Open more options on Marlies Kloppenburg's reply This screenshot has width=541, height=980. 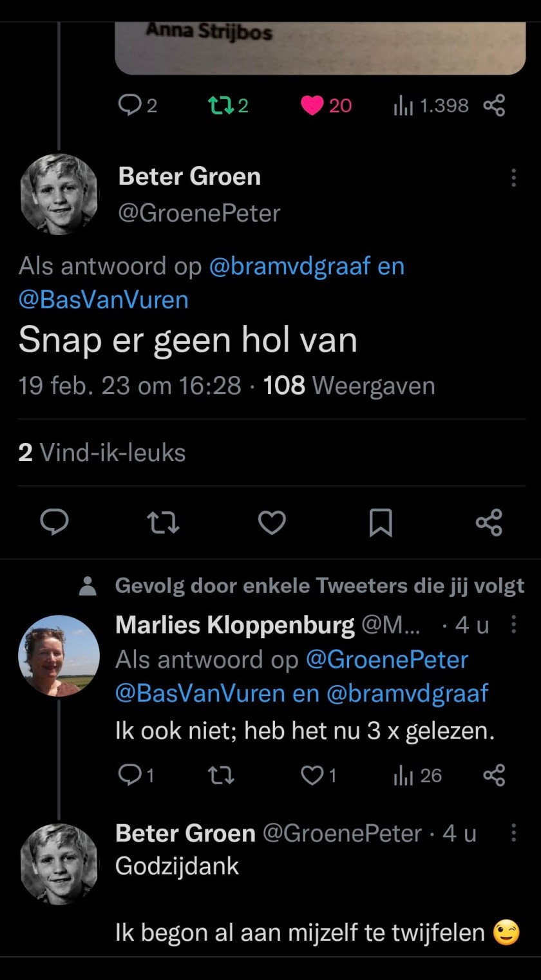pos(513,625)
